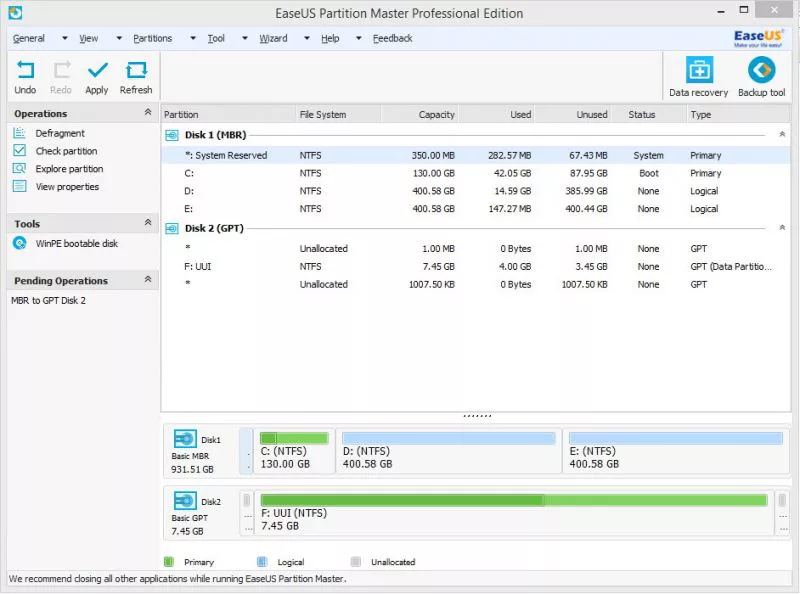The height and width of the screenshot is (594, 800).
Task: Click the Refresh toolbar icon
Action: coord(136,70)
